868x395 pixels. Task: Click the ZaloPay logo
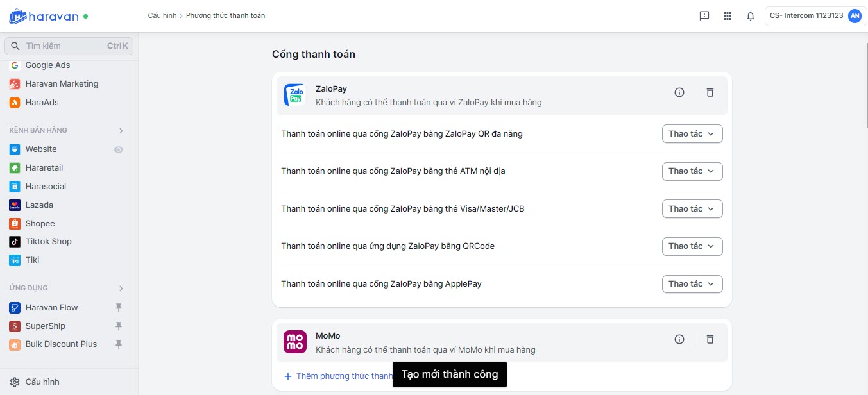click(295, 95)
